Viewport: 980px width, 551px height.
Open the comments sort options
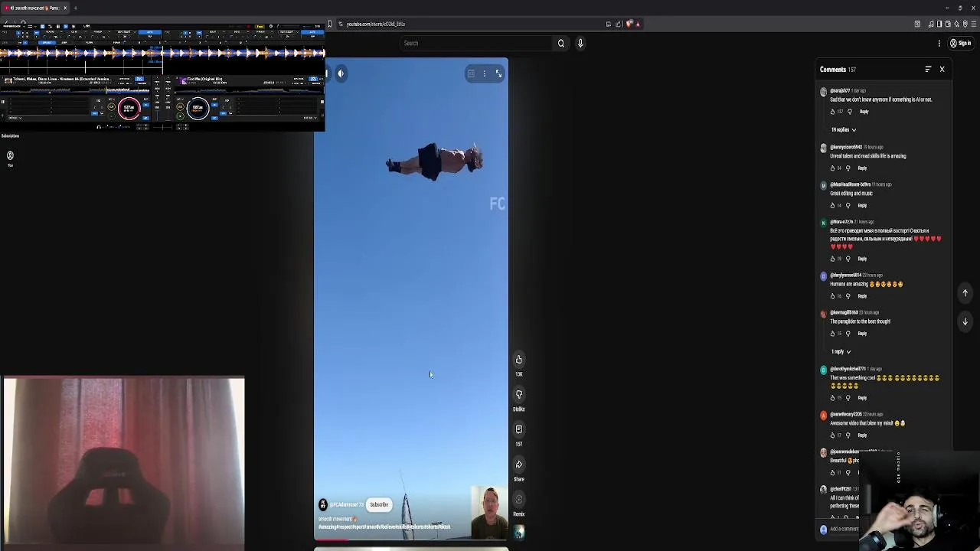(928, 70)
